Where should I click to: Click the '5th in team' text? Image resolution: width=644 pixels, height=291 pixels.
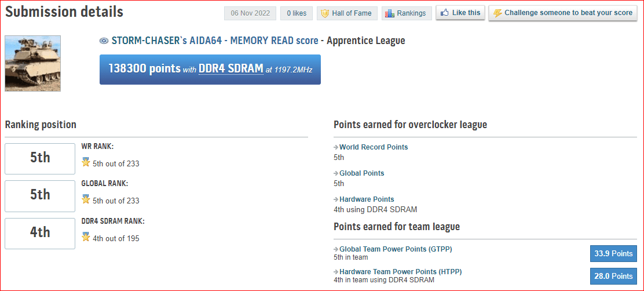pyautogui.click(x=351, y=257)
